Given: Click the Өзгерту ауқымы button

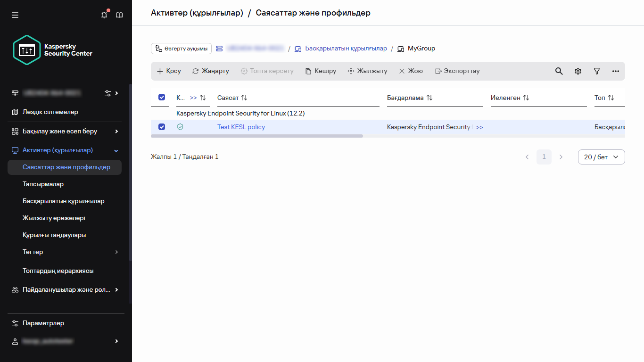Looking at the screenshot, I should coord(181,49).
